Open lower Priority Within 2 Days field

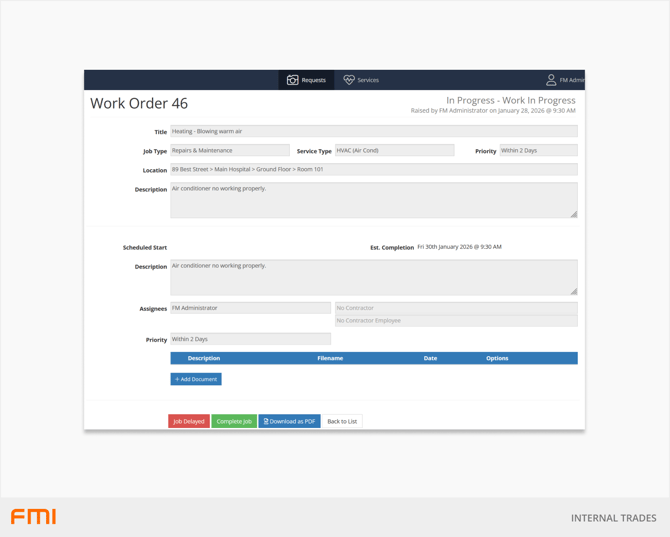pyautogui.click(x=250, y=339)
